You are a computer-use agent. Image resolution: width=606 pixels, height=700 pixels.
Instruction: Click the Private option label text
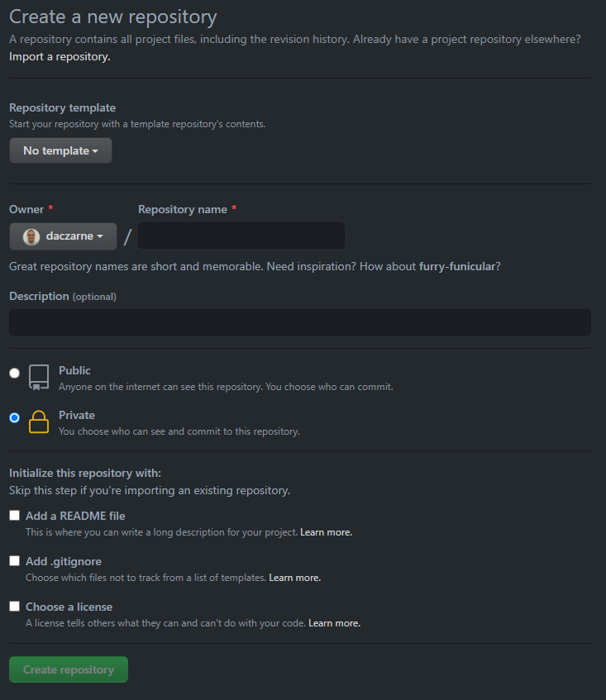[x=77, y=415]
